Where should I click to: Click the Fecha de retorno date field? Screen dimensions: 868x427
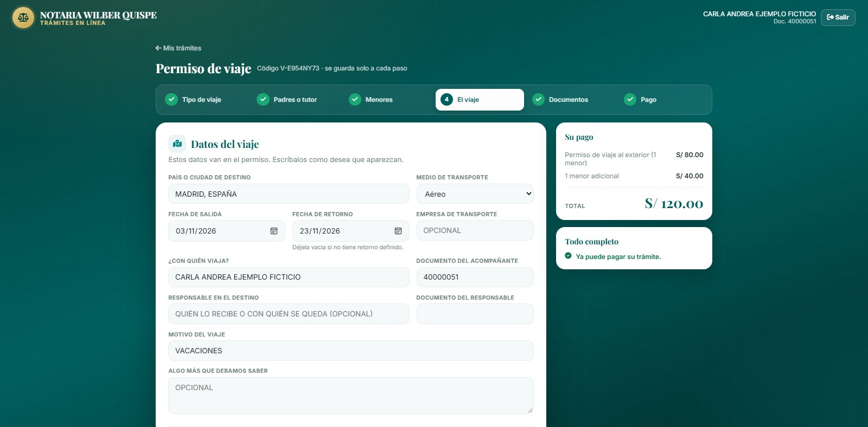(351, 231)
